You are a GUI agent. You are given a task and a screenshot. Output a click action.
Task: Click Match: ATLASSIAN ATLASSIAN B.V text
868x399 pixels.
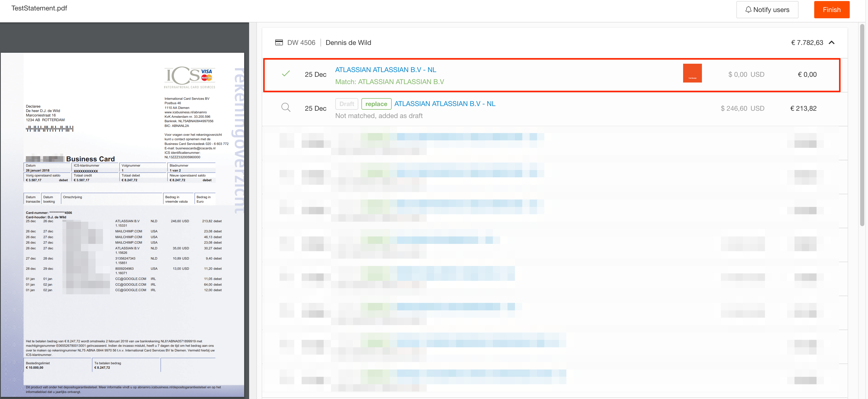click(x=389, y=82)
